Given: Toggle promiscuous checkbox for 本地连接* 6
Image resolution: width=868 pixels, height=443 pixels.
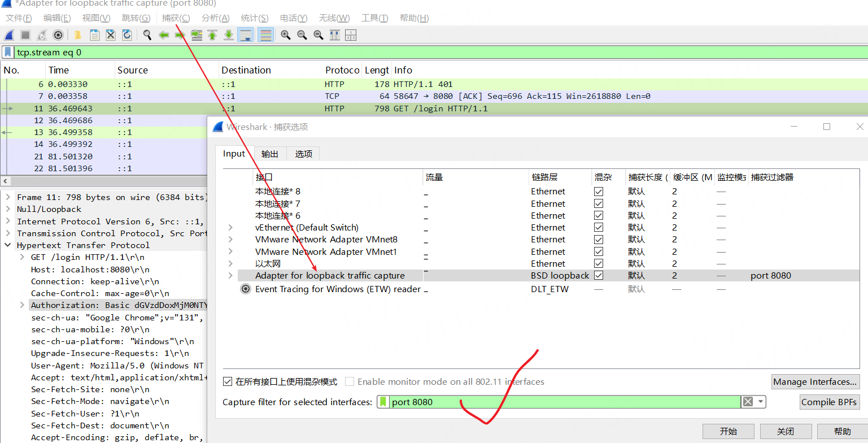Looking at the screenshot, I should tap(599, 215).
